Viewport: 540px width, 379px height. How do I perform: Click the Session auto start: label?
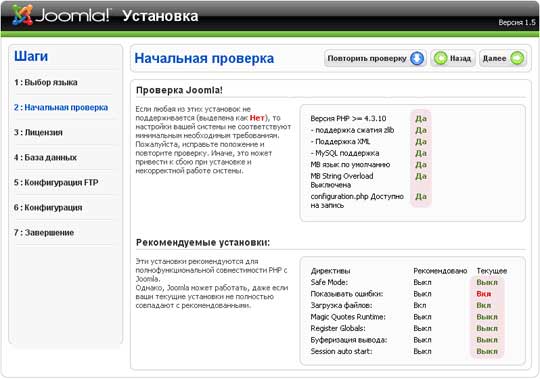341,351
